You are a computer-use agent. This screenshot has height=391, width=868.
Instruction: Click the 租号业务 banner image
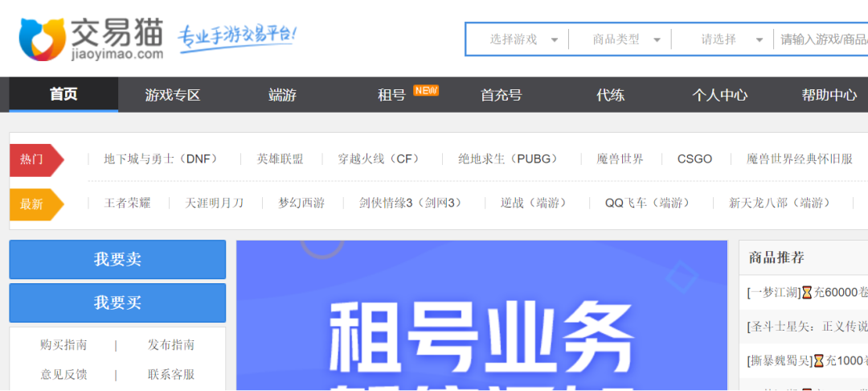481,315
